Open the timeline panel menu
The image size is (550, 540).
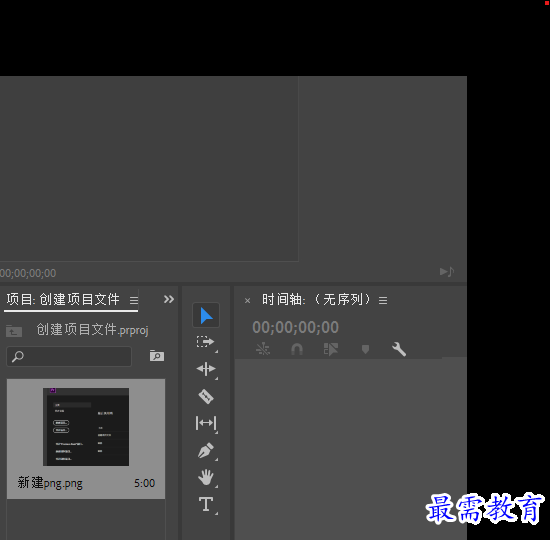point(383,300)
